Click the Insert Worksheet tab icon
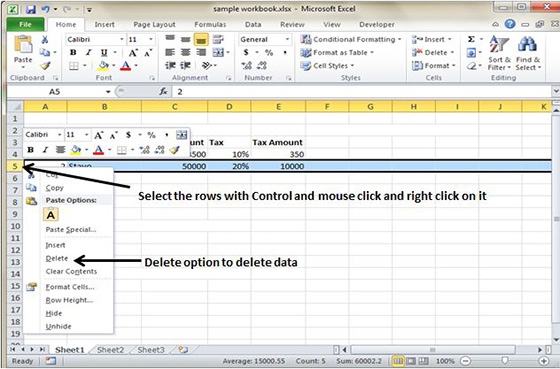 [x=183, y=349]
